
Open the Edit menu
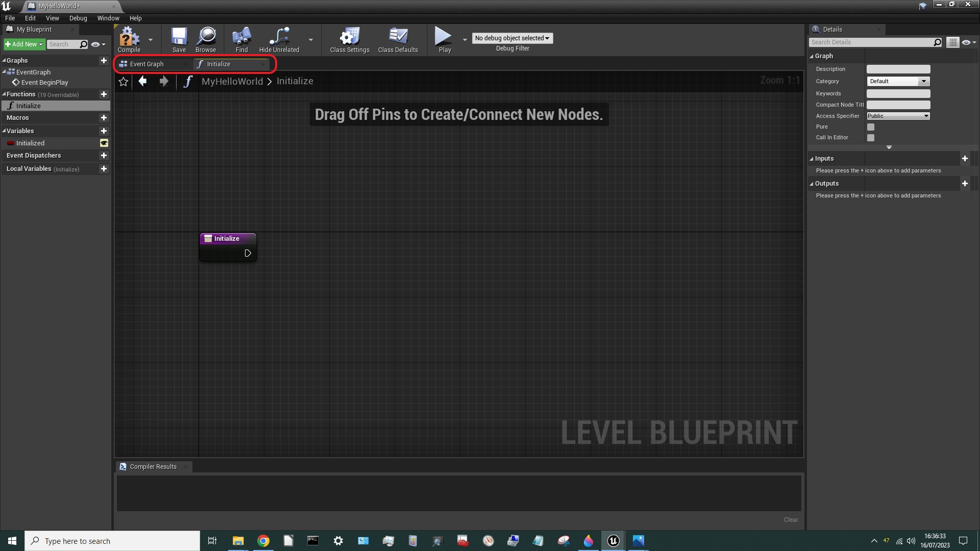coord(31,18)
